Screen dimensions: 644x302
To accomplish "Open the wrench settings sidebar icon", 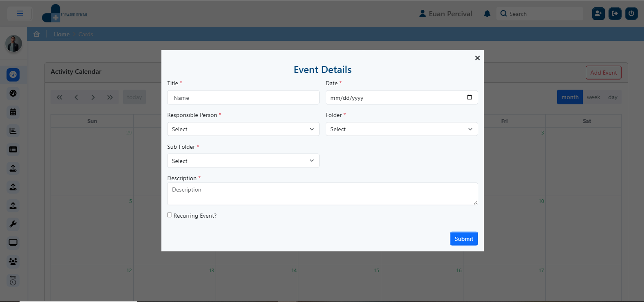I will pos(13,224).
